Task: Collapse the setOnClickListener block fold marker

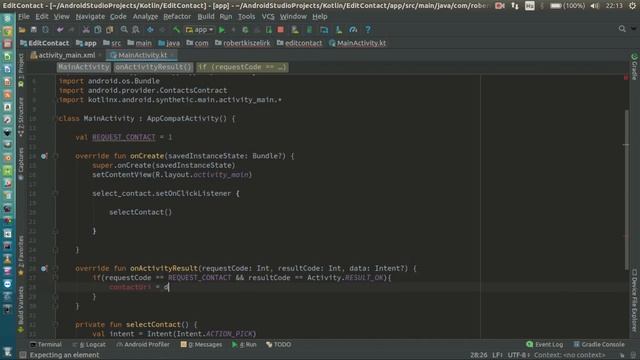Action: (x=56, y=193)
